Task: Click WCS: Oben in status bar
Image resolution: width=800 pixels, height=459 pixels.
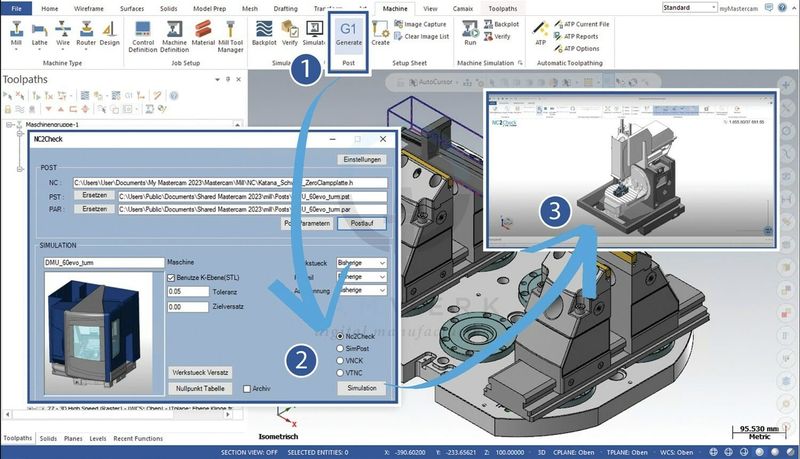Action: pos(677,452)
